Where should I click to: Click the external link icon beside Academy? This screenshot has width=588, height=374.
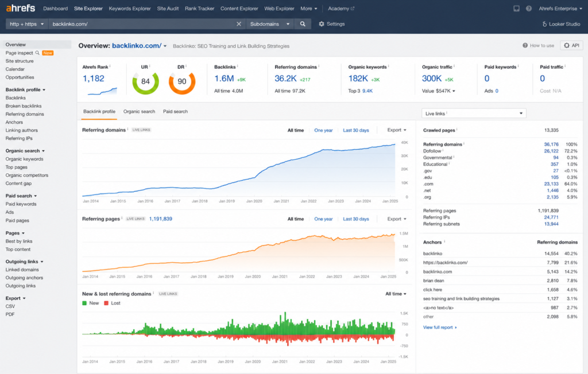pos(352,8)
